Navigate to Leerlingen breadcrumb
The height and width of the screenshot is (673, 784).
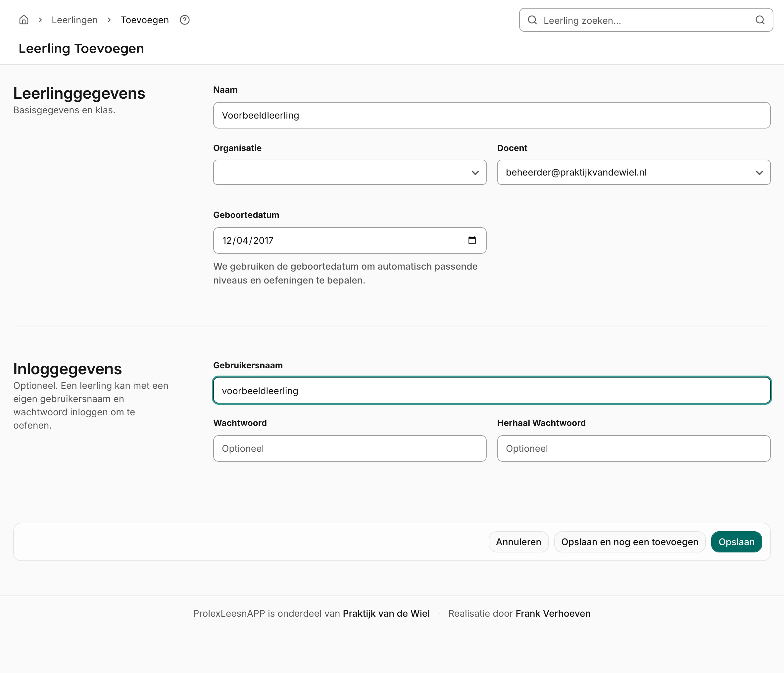pyautogui.click(x=74, y=20)
